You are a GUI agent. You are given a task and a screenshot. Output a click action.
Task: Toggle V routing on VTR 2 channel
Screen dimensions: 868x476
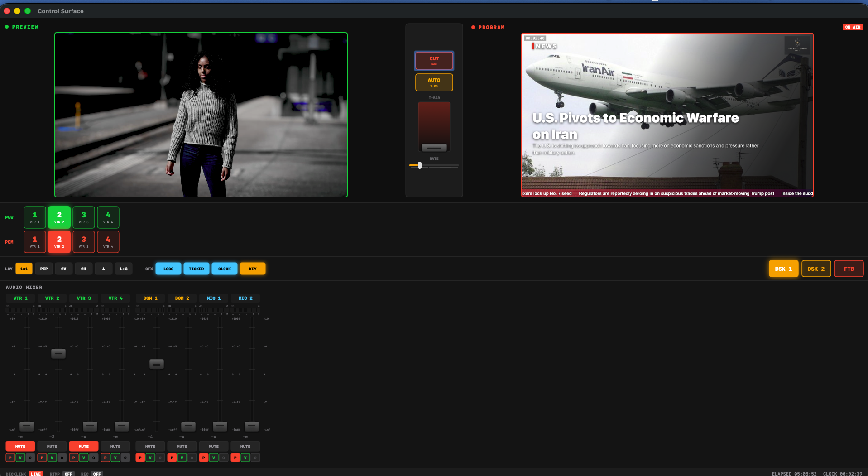pyautogui.click(x=52, y=457)
